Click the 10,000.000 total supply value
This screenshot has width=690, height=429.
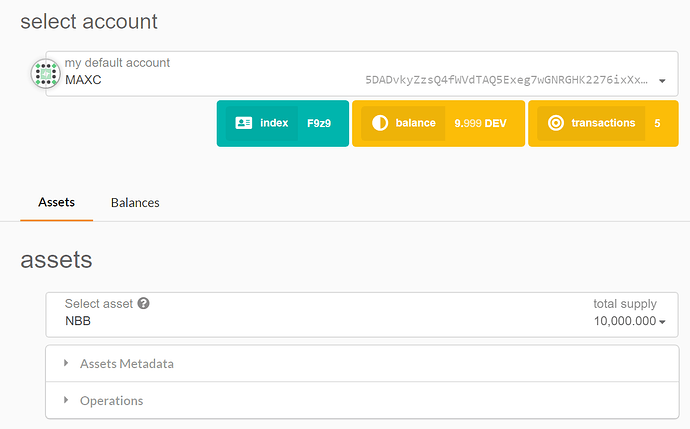pyautogui.click(x=624, y=321)
